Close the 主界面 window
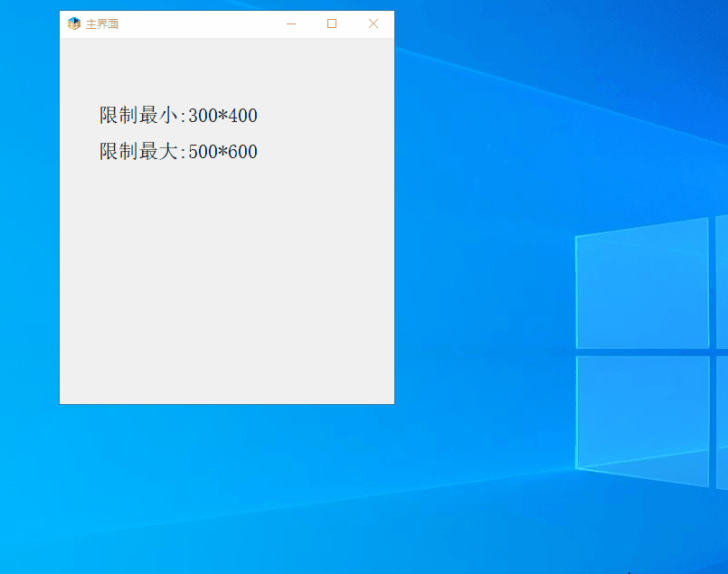The image size is (728, 574). [373, 24]
